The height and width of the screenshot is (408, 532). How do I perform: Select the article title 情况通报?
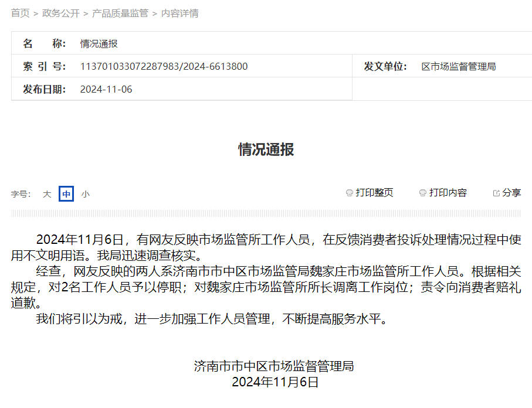point(265,148)
